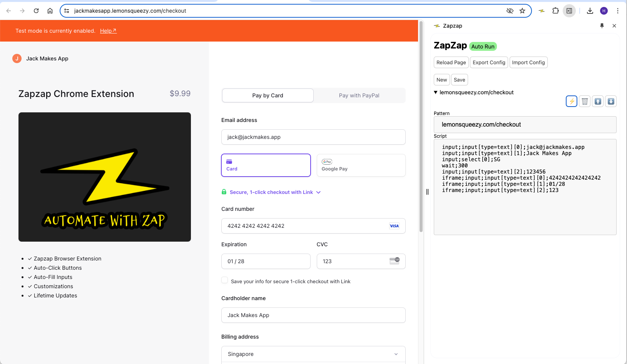The width and height of the screenshot is (627, 364).
Task: Click the Jack Makes App store name
Action: pyautogui.click(x=47, y=58)
